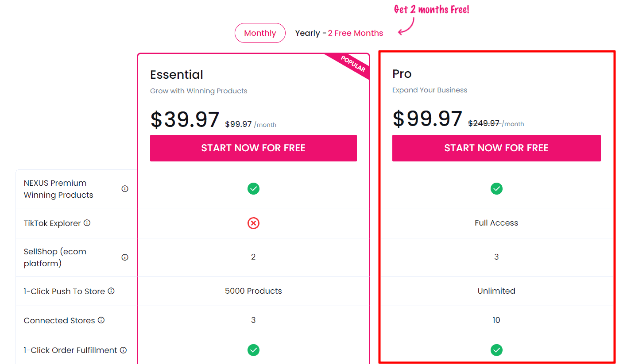Select the Monthly billing option
The width and height of the screenshot is (627, 364).
[x=260, y=33]
